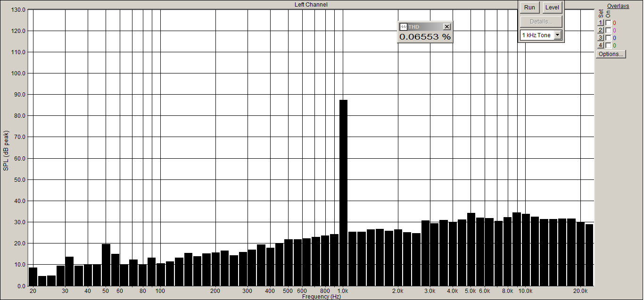Viewport: 644px width, 300px height.
Task: Enable overlay 2 On checkbox
Action: (608, 30)
